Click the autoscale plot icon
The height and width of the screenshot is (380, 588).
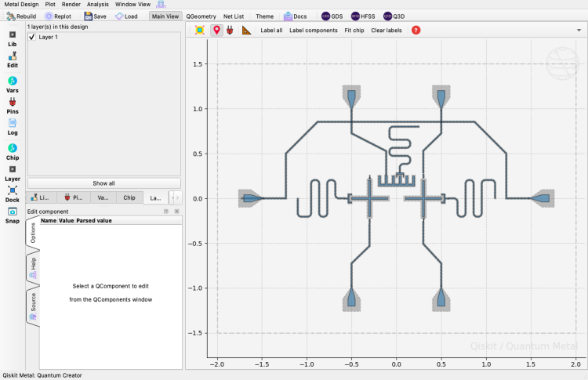click(200, 31)
